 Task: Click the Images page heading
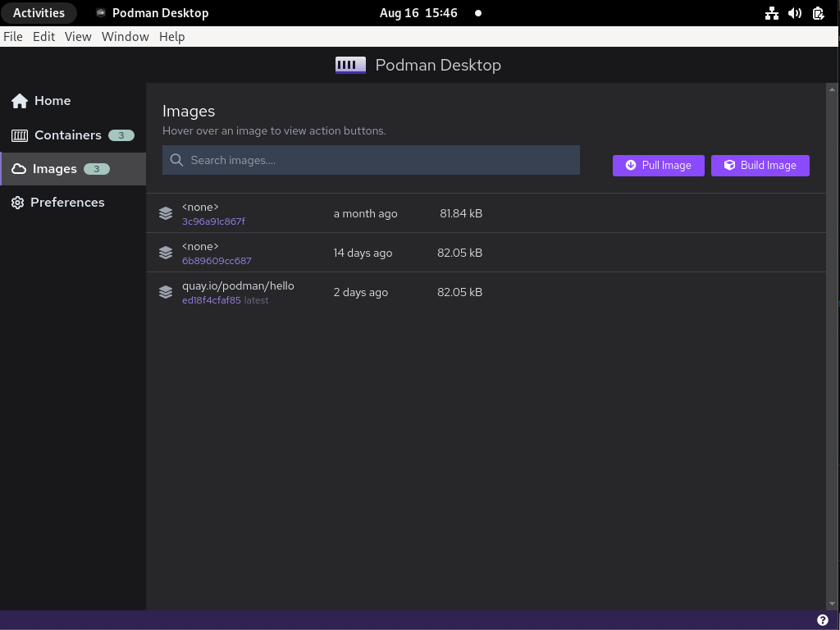click(x=189, y=111)
